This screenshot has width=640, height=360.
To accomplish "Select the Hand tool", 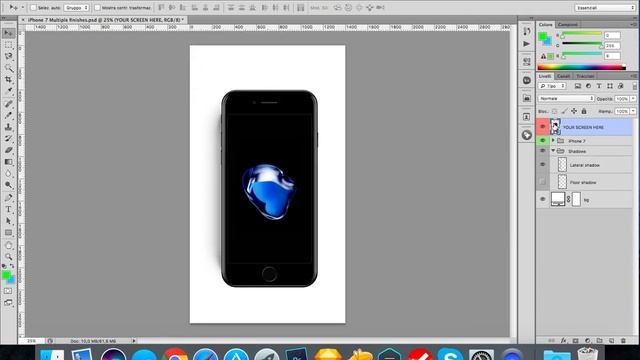I will [x=8, y=246].
